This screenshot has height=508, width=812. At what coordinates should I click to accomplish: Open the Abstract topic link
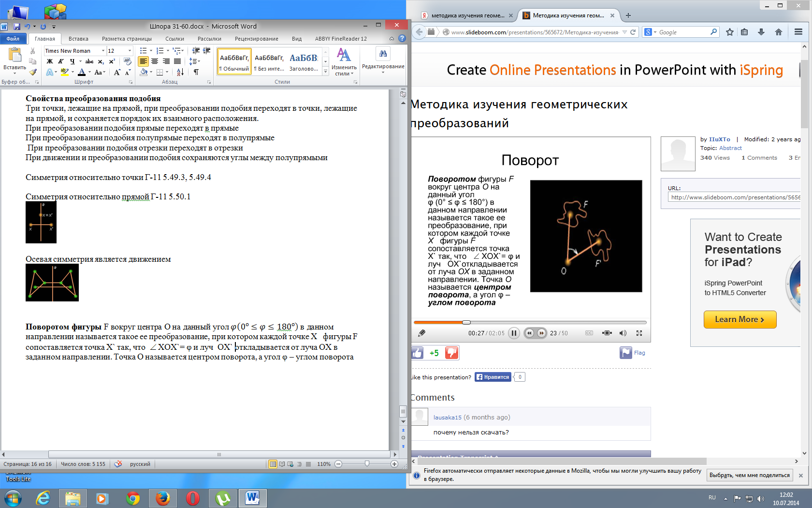coord(730,148)
